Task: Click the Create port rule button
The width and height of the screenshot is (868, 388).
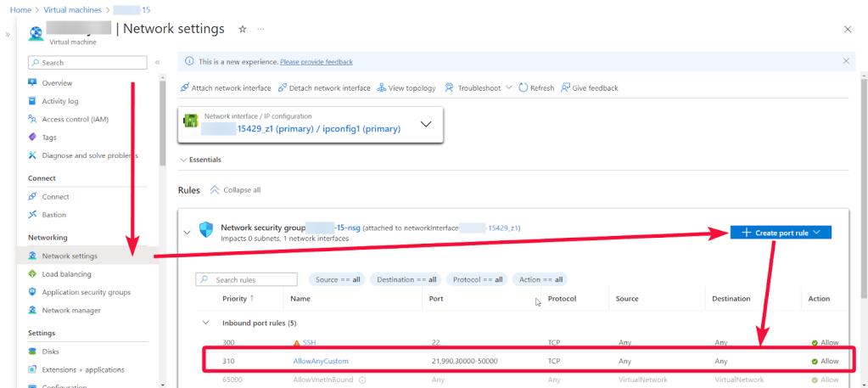Action: [780, 233]
